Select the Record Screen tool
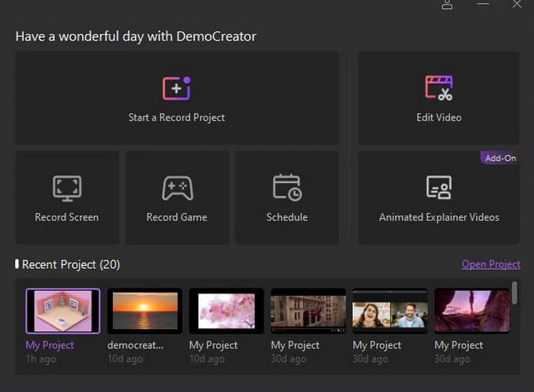Image resolution: width=534 pixels, height=392 pixels. coord(66,197)
